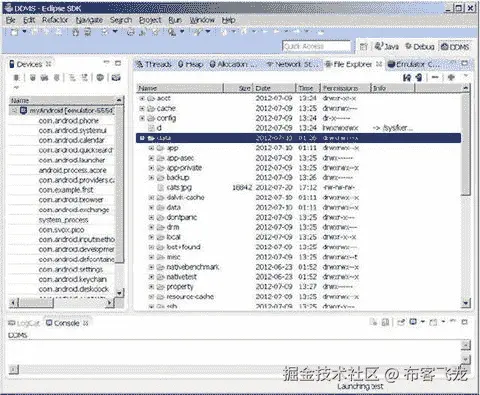Switch to the Emulator Control tab
The width and height of the screenshot is (480, 395).
tap(414, 64)
